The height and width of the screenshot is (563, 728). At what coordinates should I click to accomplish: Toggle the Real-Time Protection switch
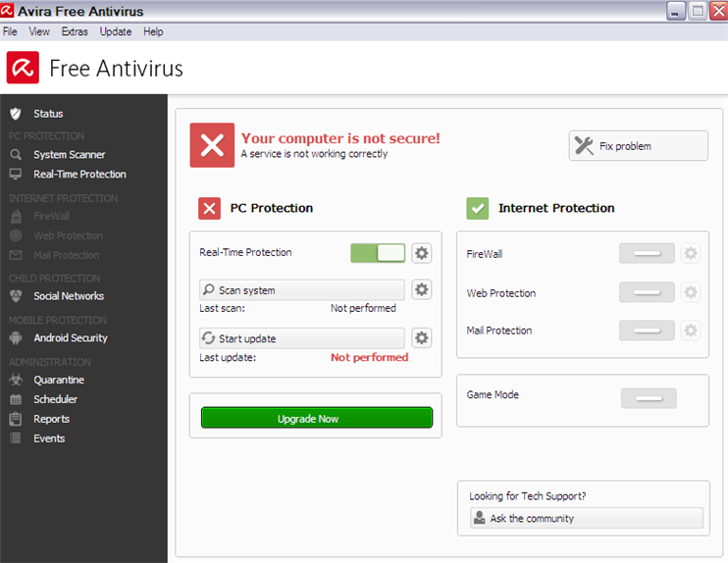(378, 253)
